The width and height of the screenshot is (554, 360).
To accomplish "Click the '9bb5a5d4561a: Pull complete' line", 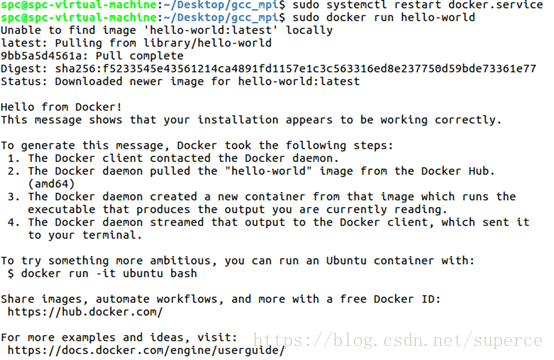I will [x=92, y=56].
